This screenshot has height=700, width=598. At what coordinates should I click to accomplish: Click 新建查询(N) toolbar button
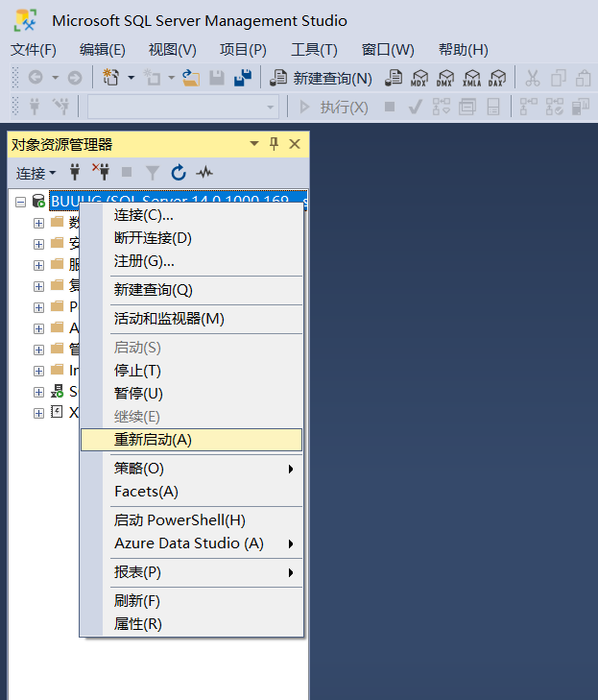[x=321, y=78]
